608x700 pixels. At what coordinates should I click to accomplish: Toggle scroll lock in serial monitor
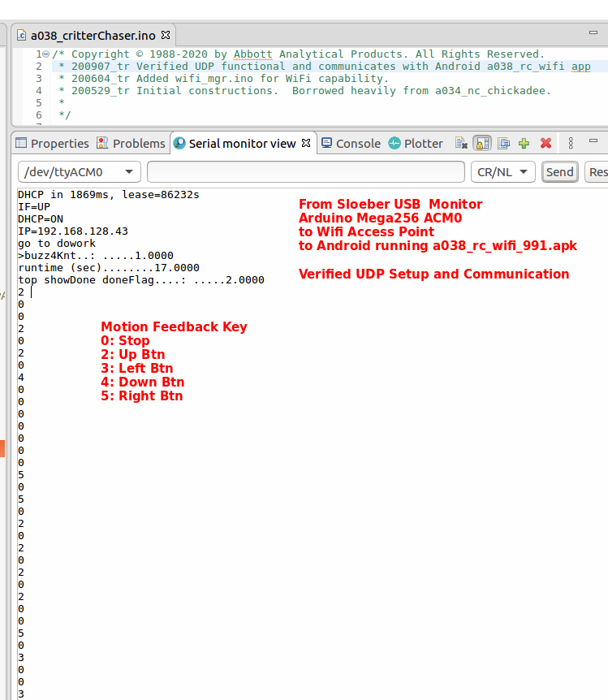pos(482,143)
